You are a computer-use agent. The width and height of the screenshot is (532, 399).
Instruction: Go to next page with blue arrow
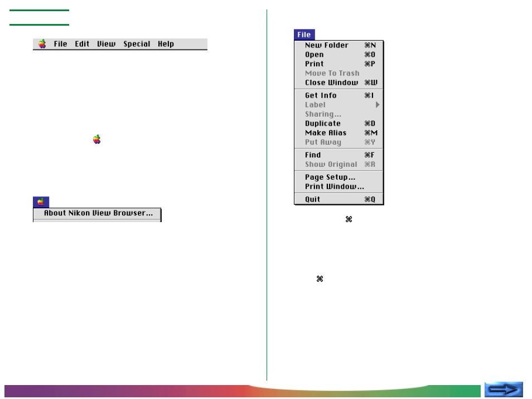tap(504, 390)
